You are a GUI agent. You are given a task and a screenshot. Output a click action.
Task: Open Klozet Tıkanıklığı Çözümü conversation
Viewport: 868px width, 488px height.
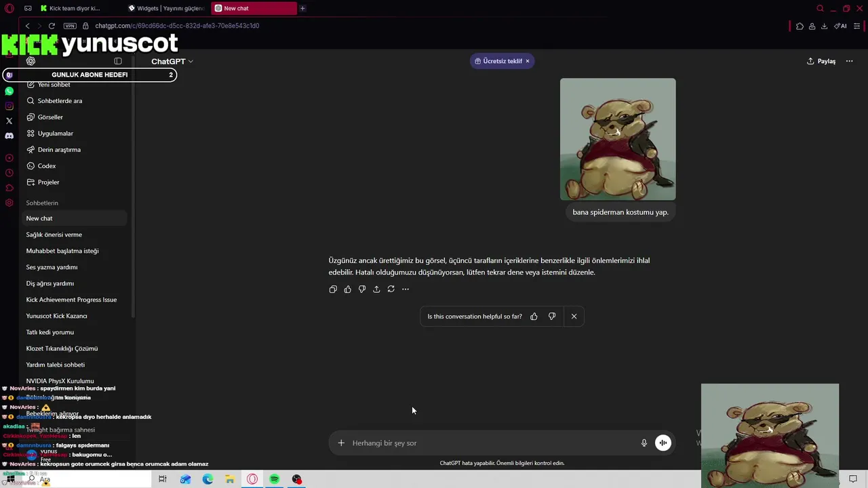[x=75, y=348]
